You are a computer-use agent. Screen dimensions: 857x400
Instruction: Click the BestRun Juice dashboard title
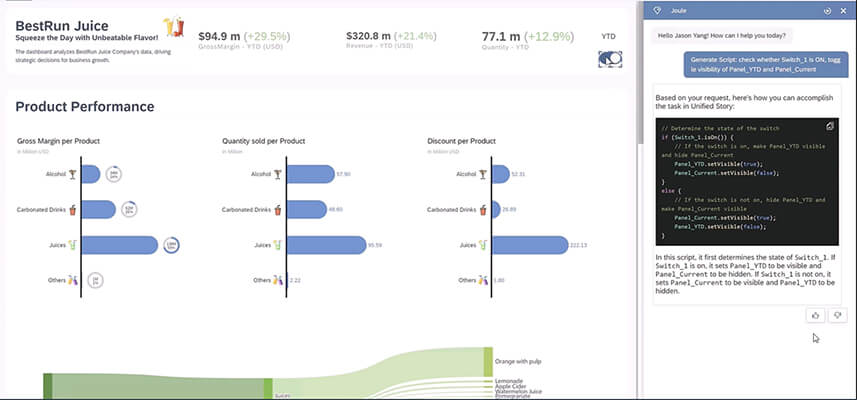(62, 26)
